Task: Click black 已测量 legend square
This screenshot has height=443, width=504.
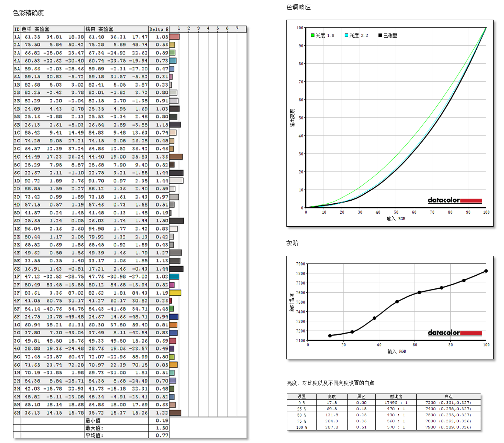Action: point(380,35)
